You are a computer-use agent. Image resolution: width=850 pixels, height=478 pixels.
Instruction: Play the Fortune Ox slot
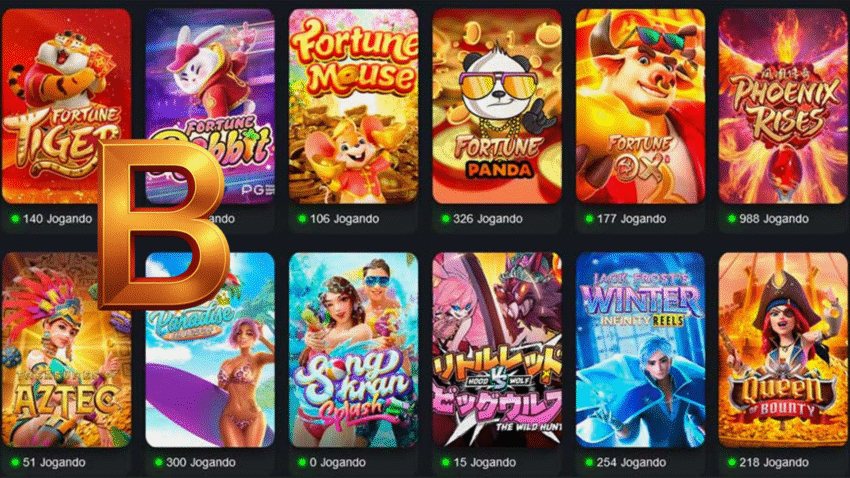click(x=640, y=106)
